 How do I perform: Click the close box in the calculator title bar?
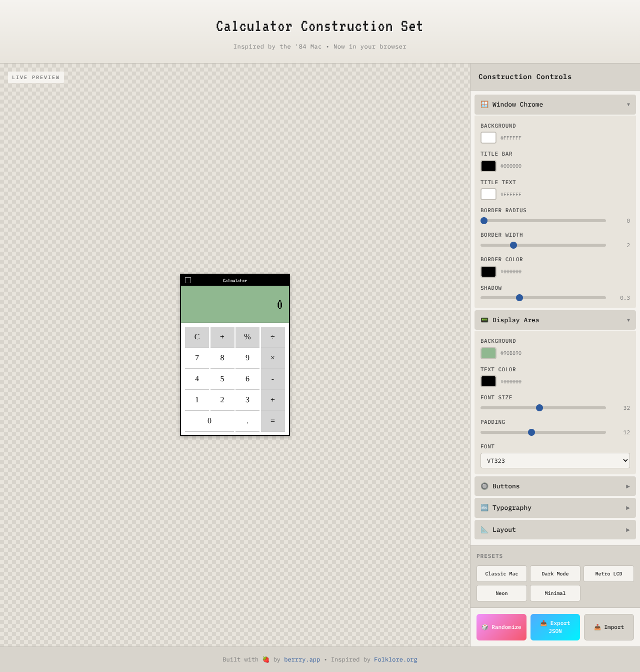[x=188, y=280]
